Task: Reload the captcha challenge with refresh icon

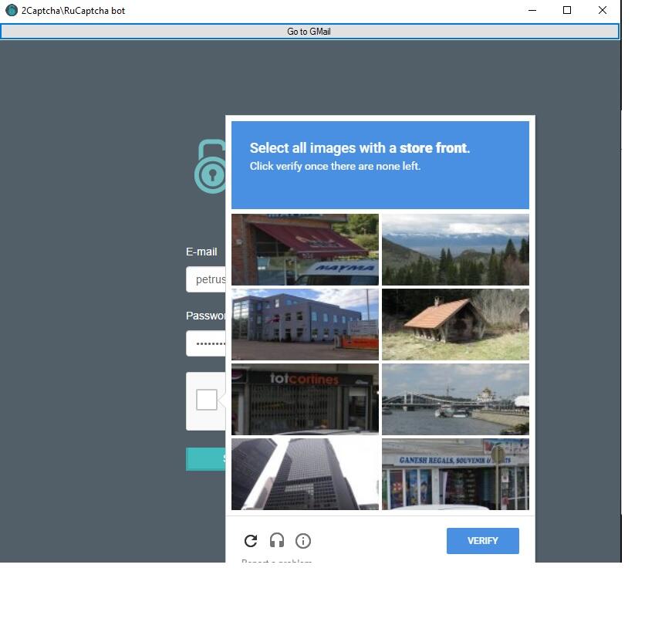Action: pos(251,541)
